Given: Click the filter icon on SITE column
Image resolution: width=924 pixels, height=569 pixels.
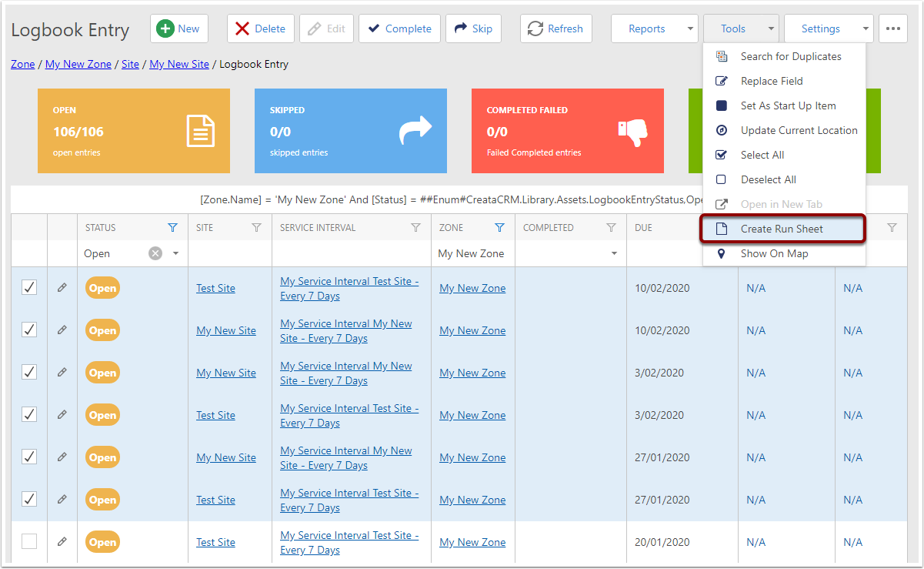Looking at the screenshot, I should tap(257, 228).
